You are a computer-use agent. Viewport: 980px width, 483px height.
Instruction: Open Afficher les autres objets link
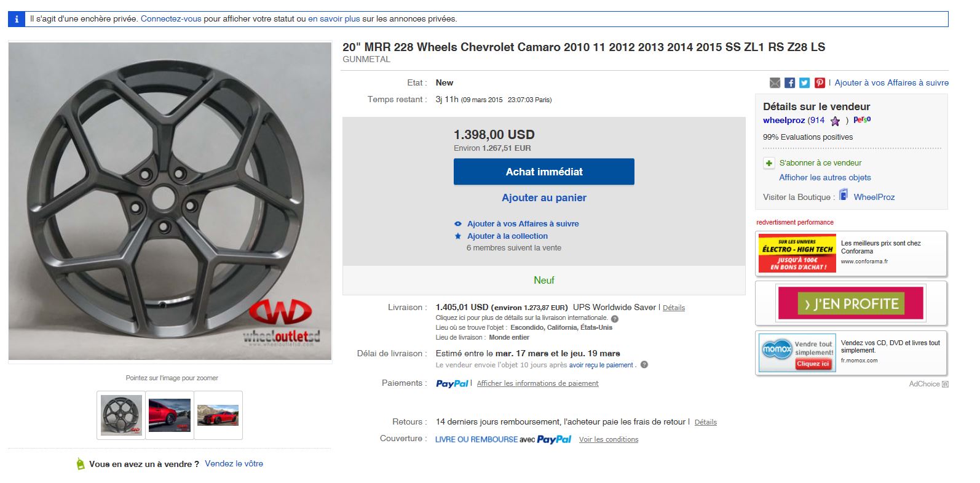click(824, 178)
